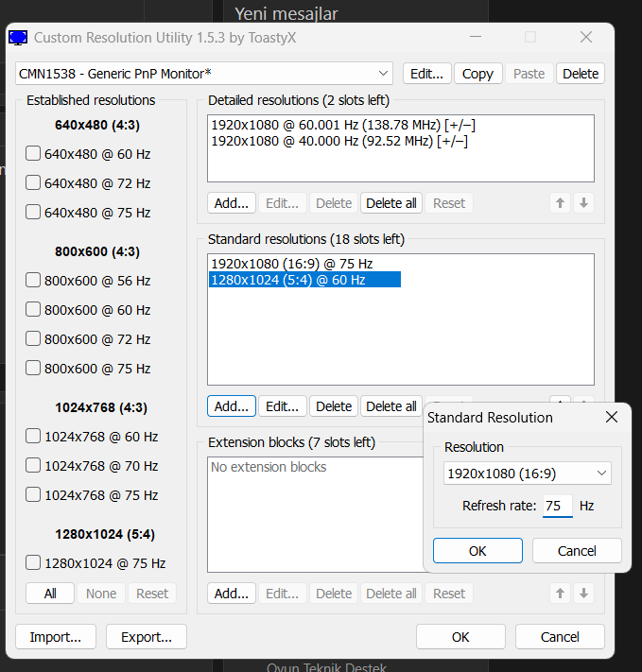Viewport: 642px width, 672px height.
Task: Select 1920x1080 @ 60.001 Hz detailed resolution
Action: pyautogui.click(x=343, y=125)
